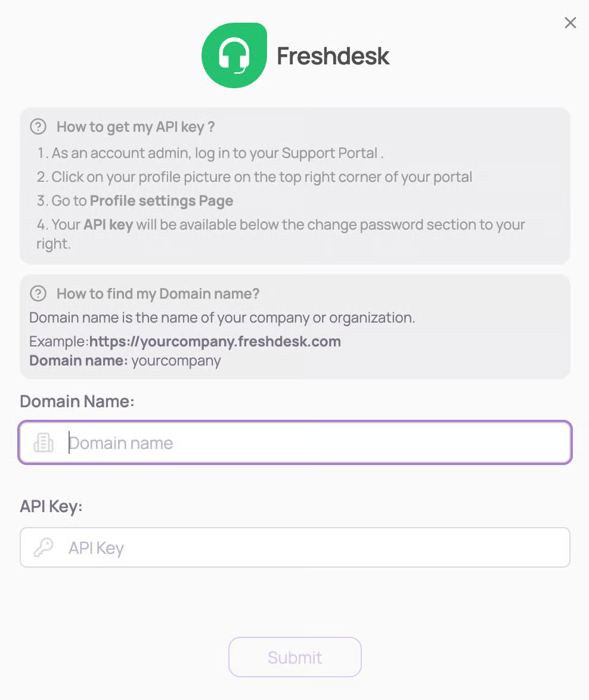589x700 pixels.
Task: Click the "Domain Name:" field label
Action: [77, 401]
